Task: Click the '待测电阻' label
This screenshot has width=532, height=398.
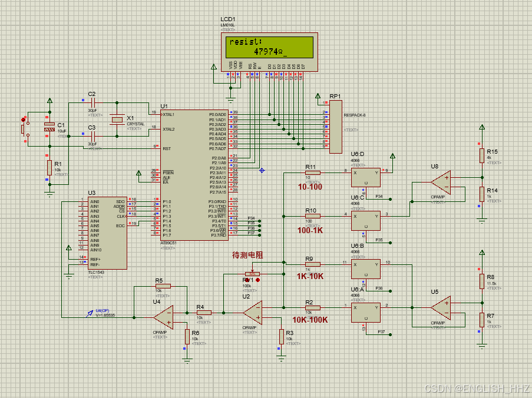Action: pyautogui.click(x=247, y=255)
